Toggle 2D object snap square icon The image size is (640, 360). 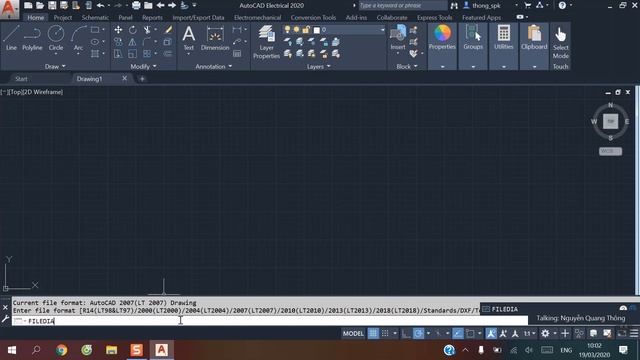(470, 333)
